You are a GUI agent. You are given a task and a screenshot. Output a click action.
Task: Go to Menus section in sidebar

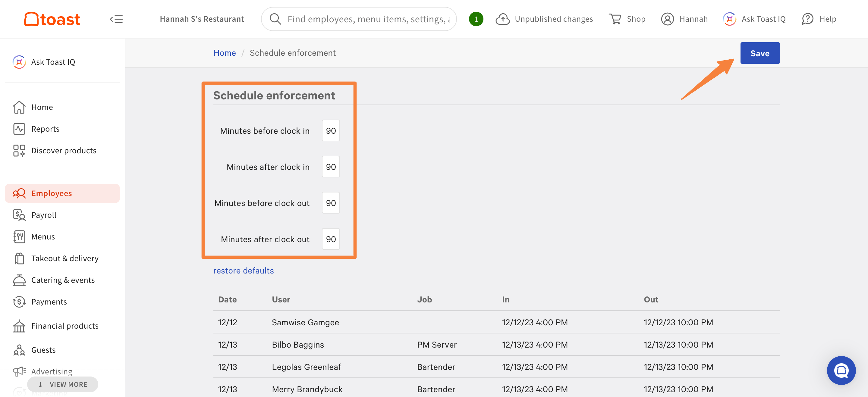click(43, 237)
